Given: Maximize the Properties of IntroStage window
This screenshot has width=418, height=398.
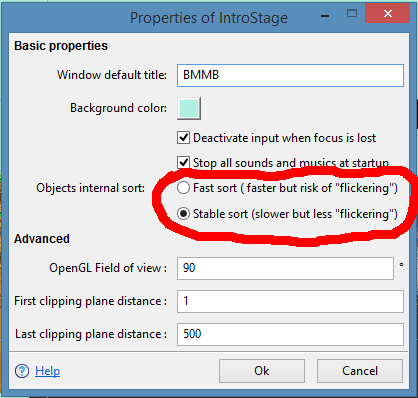Looking at the screenshot, I should click(x=352, y=14).
